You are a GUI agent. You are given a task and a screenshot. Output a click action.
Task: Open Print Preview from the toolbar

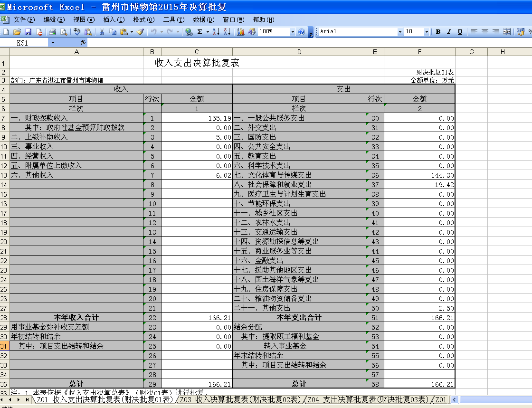click(x=64, y=32)
